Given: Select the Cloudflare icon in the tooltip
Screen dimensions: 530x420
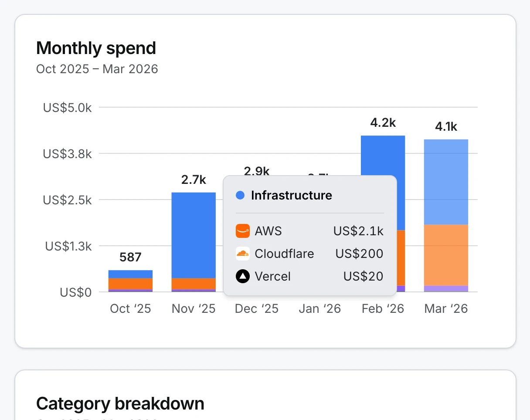Looking at the screenshot, I should (243, 254).
